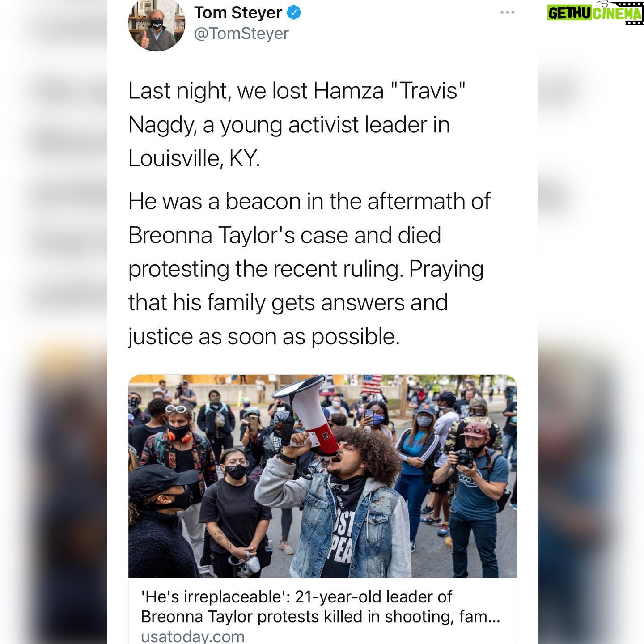644x644 pixels.
Task: Click the white megaphone in the photo
Action: tap(309, 413)
